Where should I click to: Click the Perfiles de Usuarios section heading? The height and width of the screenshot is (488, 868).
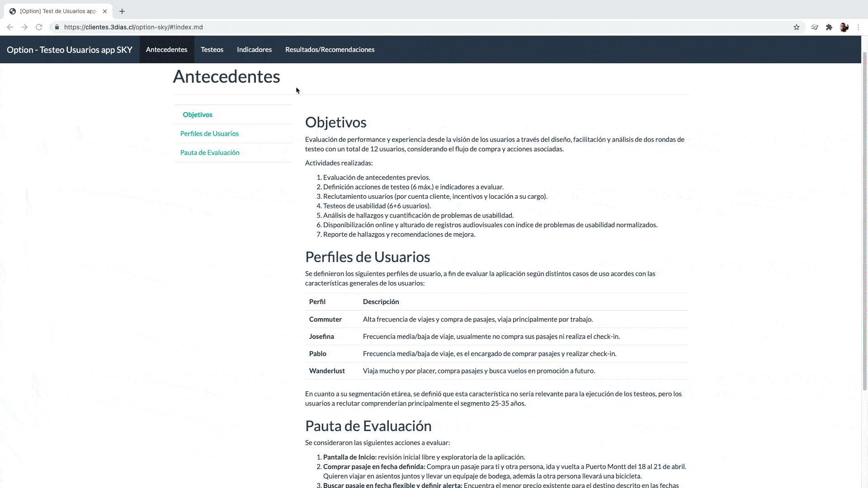(368, 257)
